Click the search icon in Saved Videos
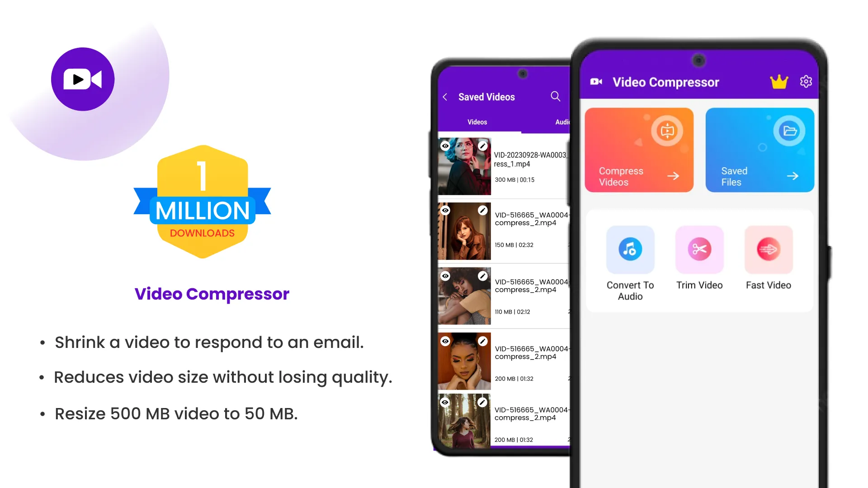This screenshot has height=488, width=868. point(555,97)
